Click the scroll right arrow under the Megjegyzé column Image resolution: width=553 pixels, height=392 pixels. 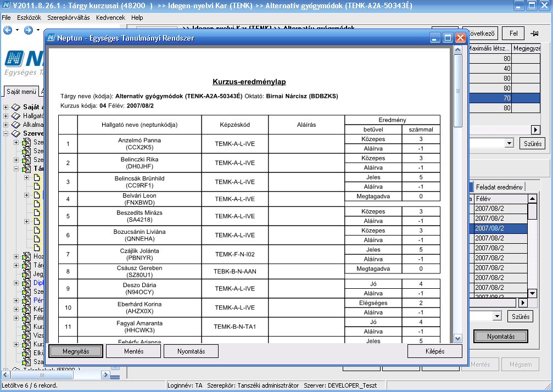point(536,130)
